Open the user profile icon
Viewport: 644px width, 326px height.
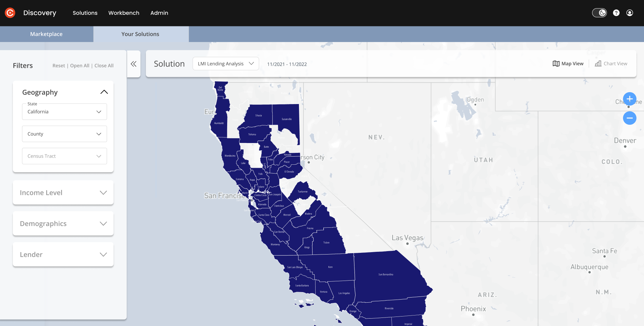[630, 13]
